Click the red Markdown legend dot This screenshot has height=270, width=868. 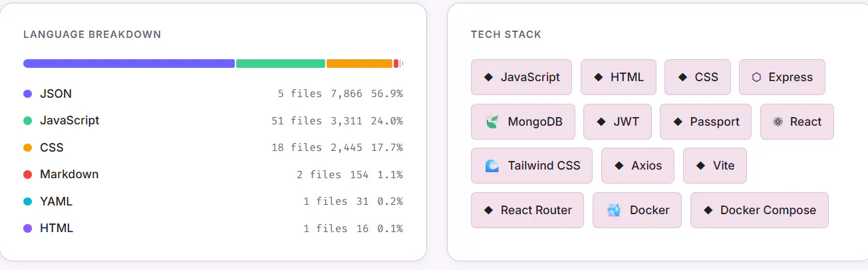click(x=27, y=174)
